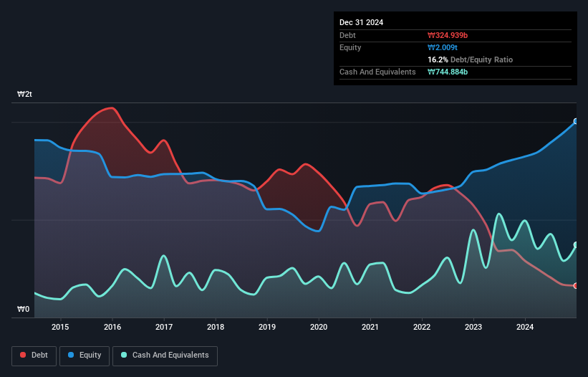The height and width of the screenshot is (377, 588).
Task: Click the 2015 x-axis label
Action: pyautogui.click(x=60, y=327)
